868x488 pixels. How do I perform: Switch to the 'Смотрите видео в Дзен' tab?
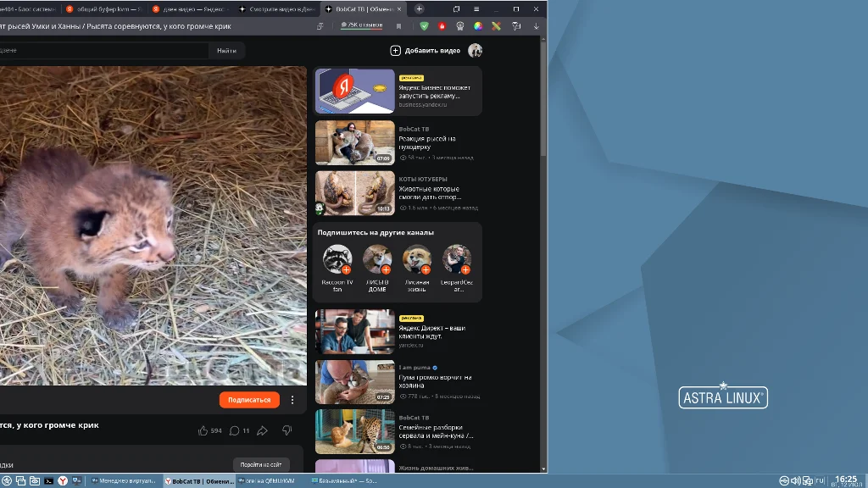click(x=277, y=8)
